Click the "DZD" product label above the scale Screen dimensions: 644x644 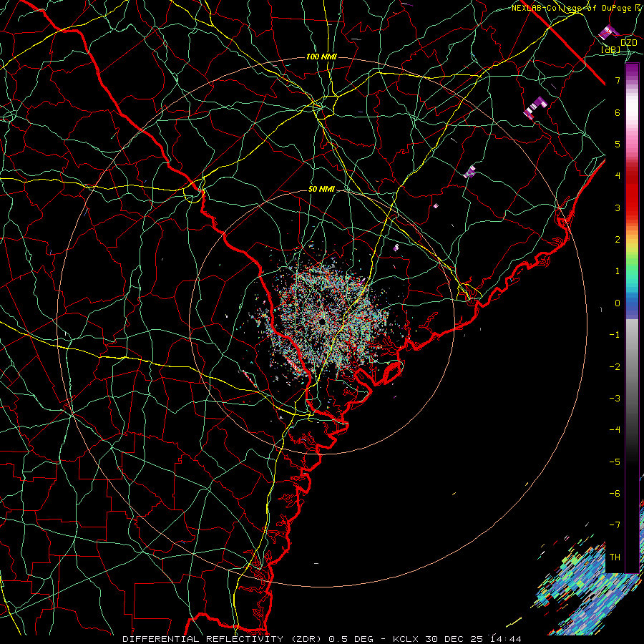pyautogui.click(x=628, y=43)
